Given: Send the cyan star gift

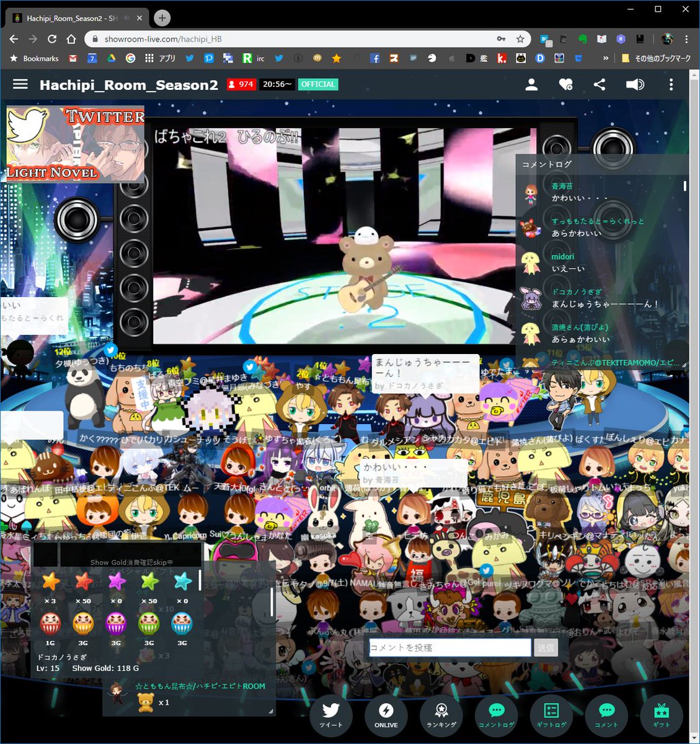Looking at the screenshot, I should tap(182, 582).
